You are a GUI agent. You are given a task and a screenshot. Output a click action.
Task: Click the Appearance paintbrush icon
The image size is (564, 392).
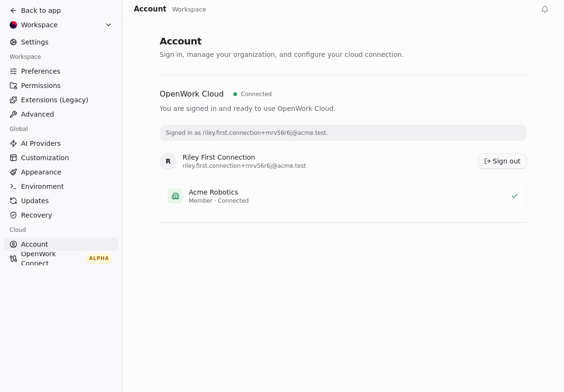13,172
